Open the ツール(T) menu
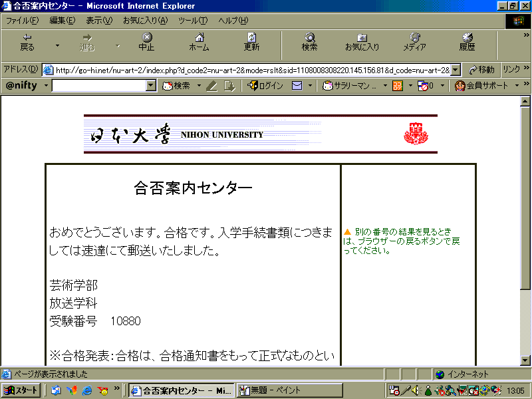The image size is (532, 399). [x=193, y=21]
